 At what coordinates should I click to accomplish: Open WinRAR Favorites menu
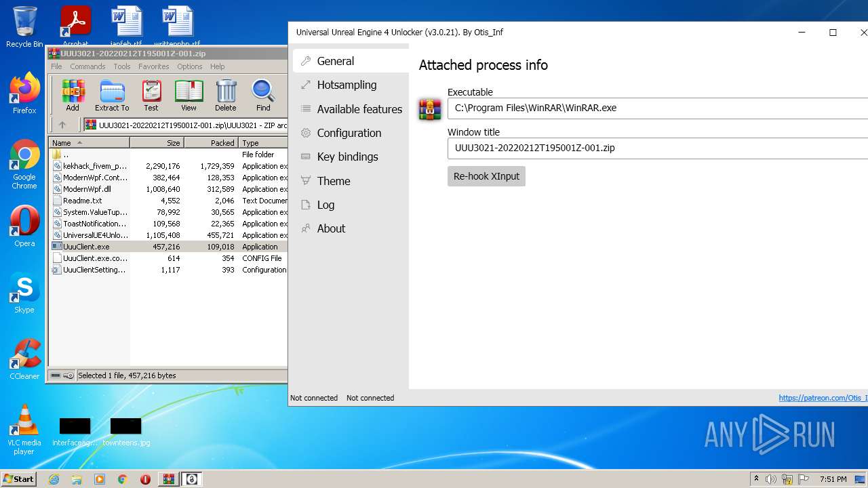(154, 66)
